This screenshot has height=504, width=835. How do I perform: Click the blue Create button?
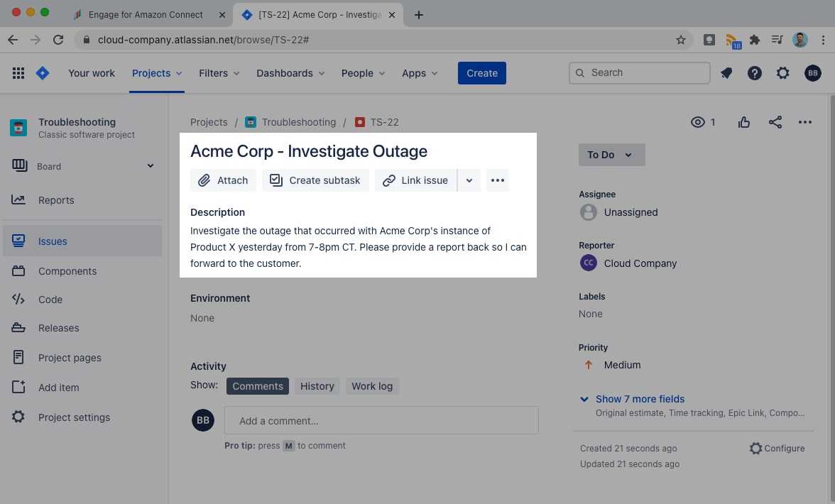coord(482,73)
